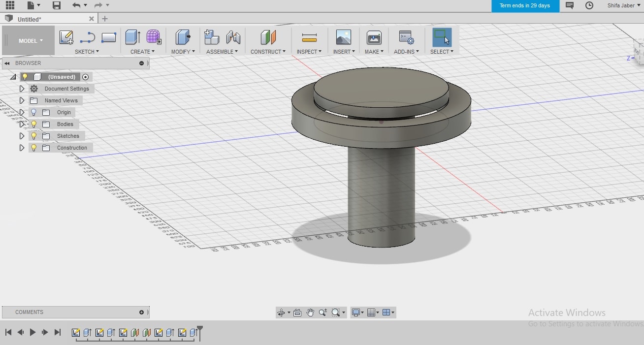Open the Viewports layout dropdown
Viewport: 644px width, 345px height.
click(388, 313)
